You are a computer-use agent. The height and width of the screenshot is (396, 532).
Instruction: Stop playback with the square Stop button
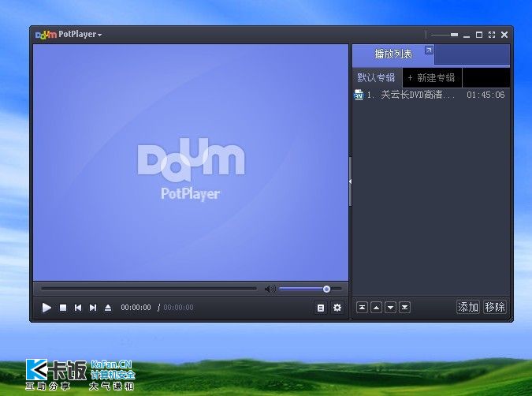pyautogui.click(x=63, y=308)
